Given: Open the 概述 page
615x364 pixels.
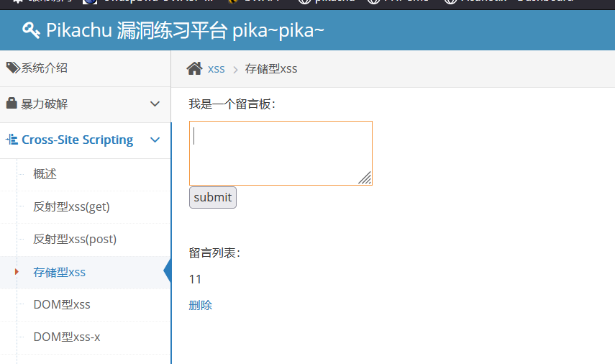Looking at the screenshot, I should pos(45,174).
